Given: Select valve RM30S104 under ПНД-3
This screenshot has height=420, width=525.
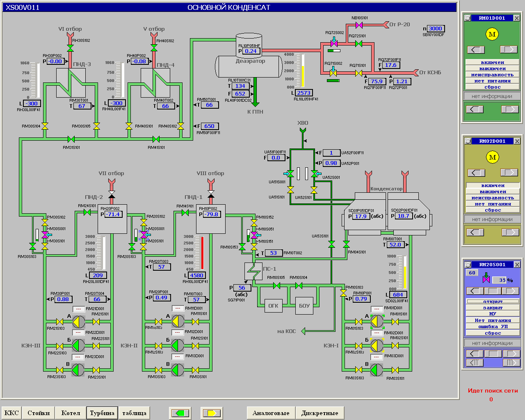Looking at the screenshot, I should pos(45,126).
